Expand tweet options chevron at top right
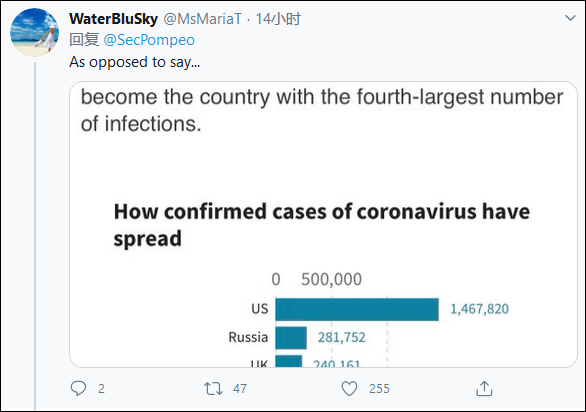The image size is (586, 412). 570,18
